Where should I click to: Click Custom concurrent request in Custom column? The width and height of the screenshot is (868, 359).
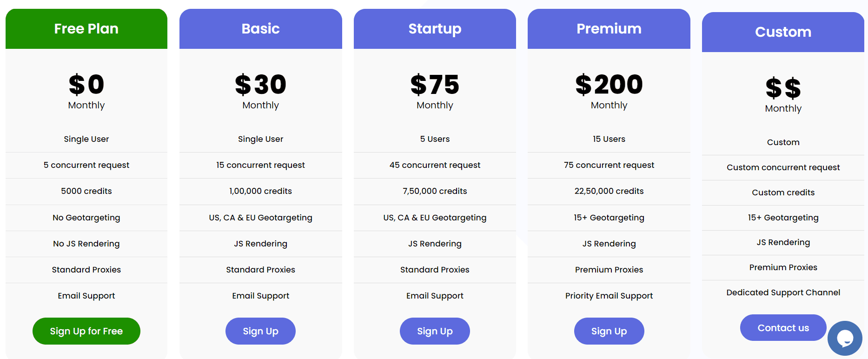(783, 167)
